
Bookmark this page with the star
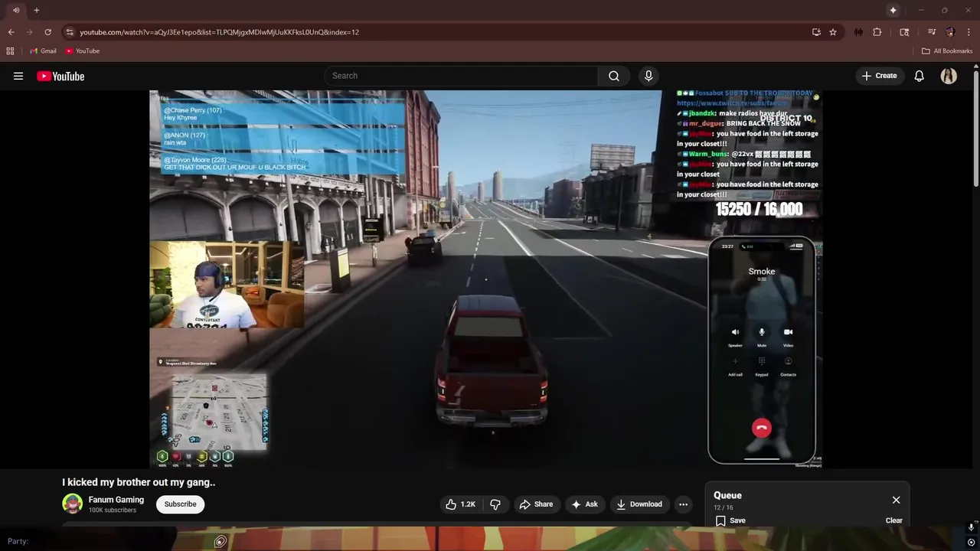pos(833,32)
